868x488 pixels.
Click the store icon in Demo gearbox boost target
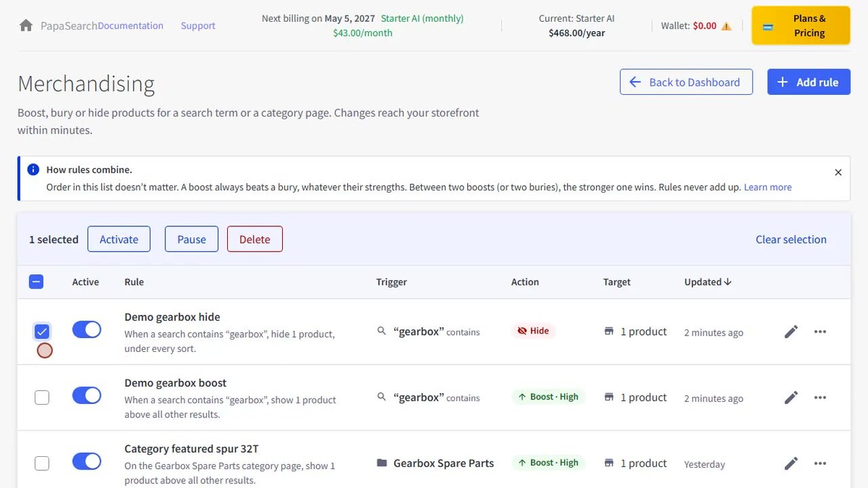(609, 396)
